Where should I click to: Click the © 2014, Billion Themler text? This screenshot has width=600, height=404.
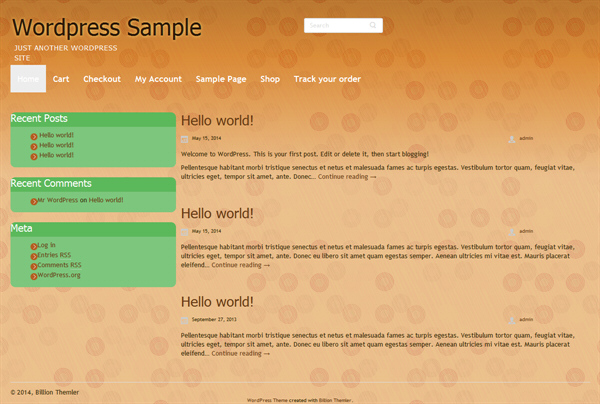point(45,392)
